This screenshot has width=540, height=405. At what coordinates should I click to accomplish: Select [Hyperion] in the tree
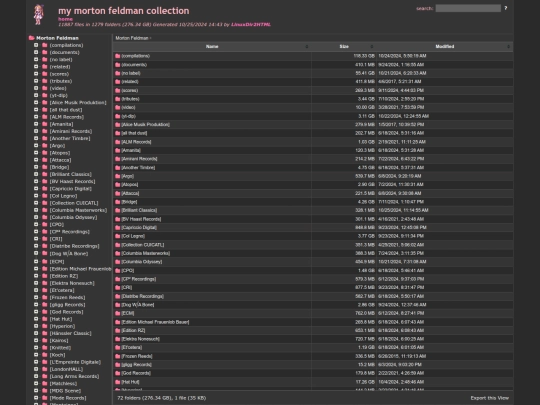(x=62, y=326)
